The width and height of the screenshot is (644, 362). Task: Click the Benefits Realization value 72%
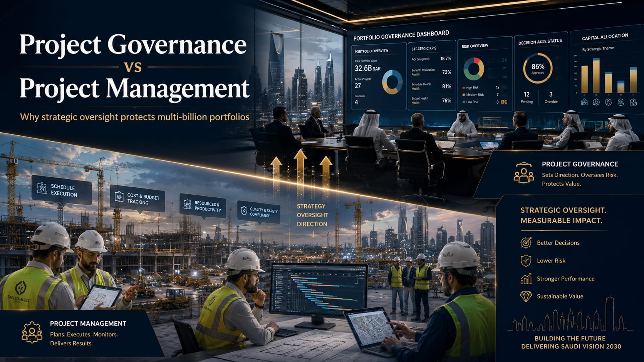(x=446, y=72)
